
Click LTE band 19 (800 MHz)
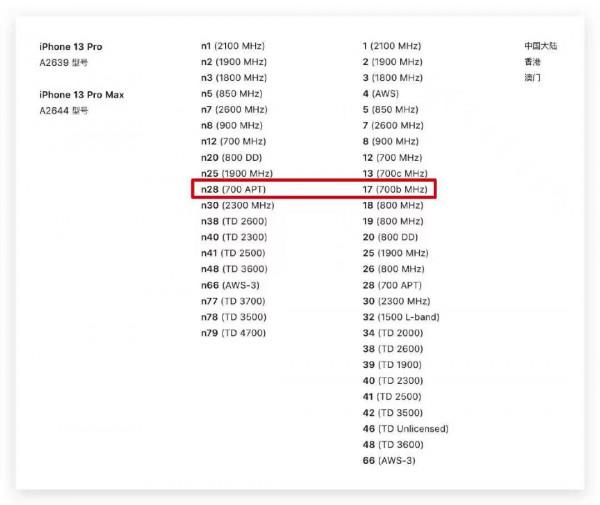[x=393, y=221]
